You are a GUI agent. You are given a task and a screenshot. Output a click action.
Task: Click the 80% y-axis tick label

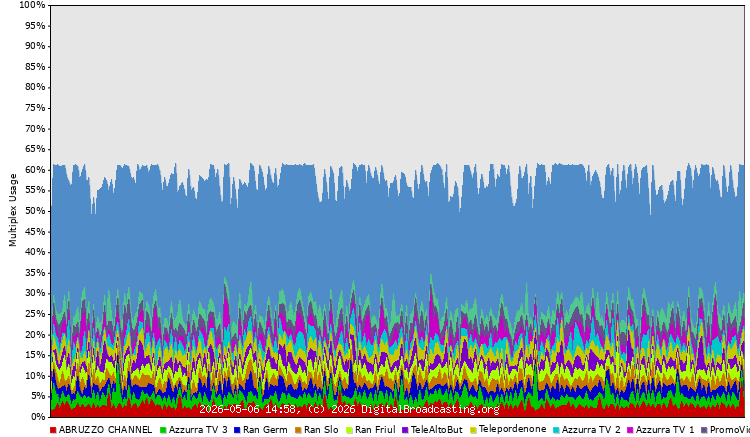(35, 87)
